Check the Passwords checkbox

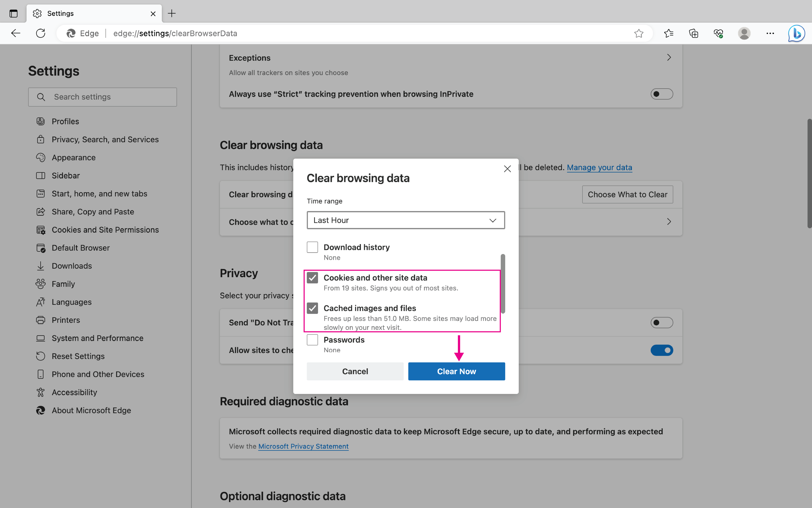point(312,340)
